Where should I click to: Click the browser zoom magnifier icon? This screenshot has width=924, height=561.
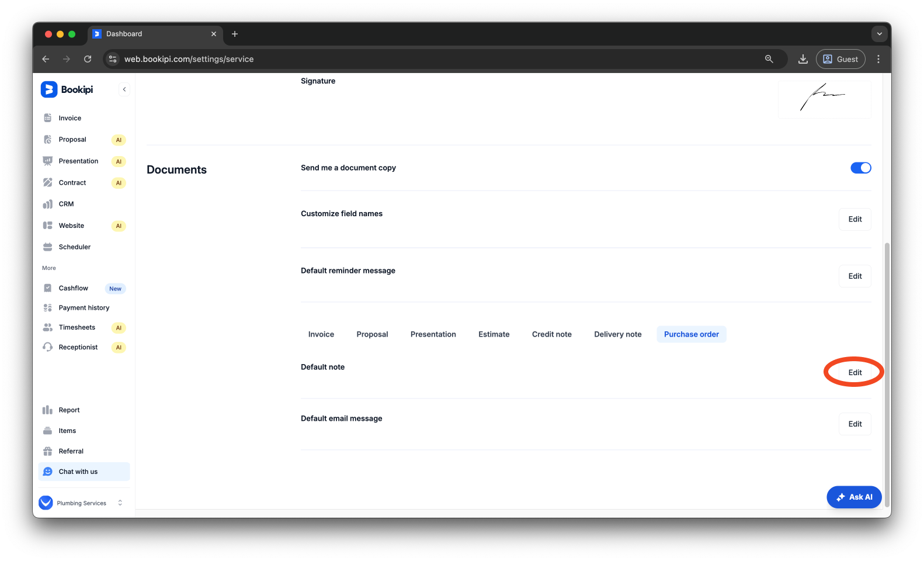pyautogui.click(x=769, y=59)
